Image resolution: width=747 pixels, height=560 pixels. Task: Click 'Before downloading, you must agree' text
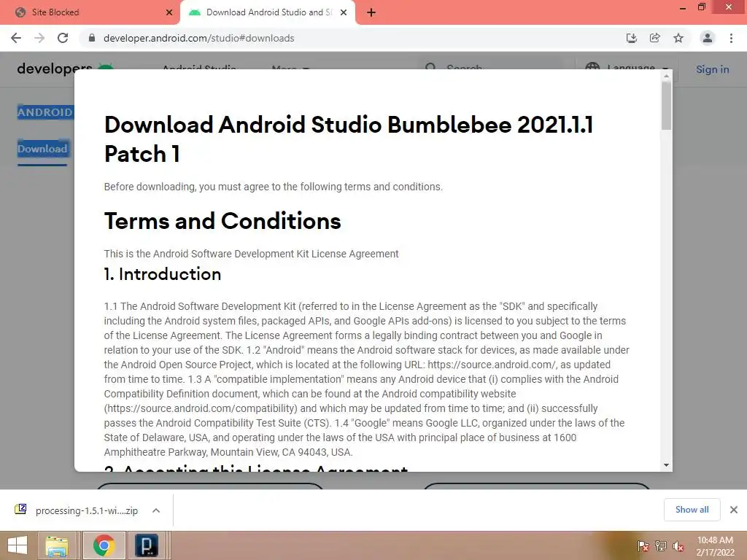click(x=273, y=187)
